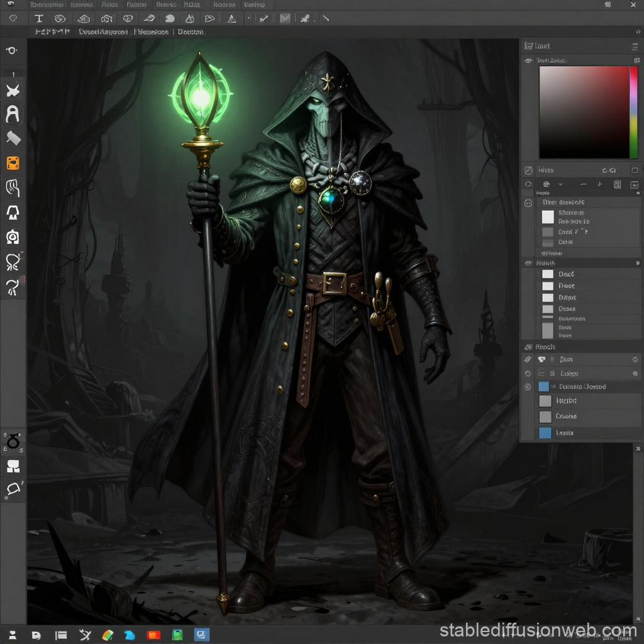Select the hand-shaped tool in the left toolbar
The width and height of the screenshot is (644, 644).
[x=12, y=189]
